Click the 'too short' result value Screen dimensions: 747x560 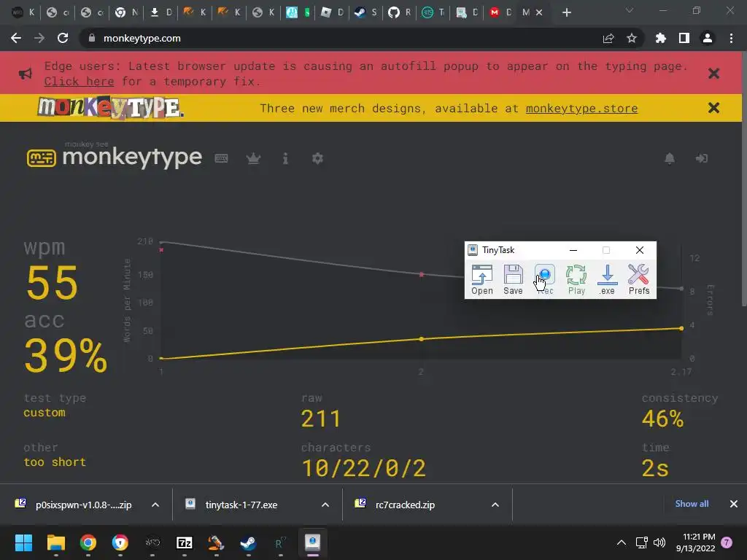click(x=55, y=462)
